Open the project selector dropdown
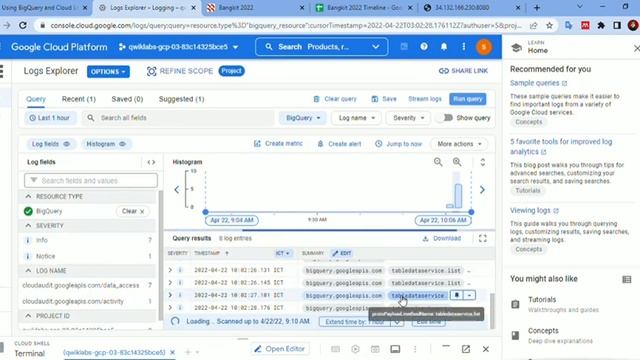Screen dimensions: 640x360 coord(179,47)
